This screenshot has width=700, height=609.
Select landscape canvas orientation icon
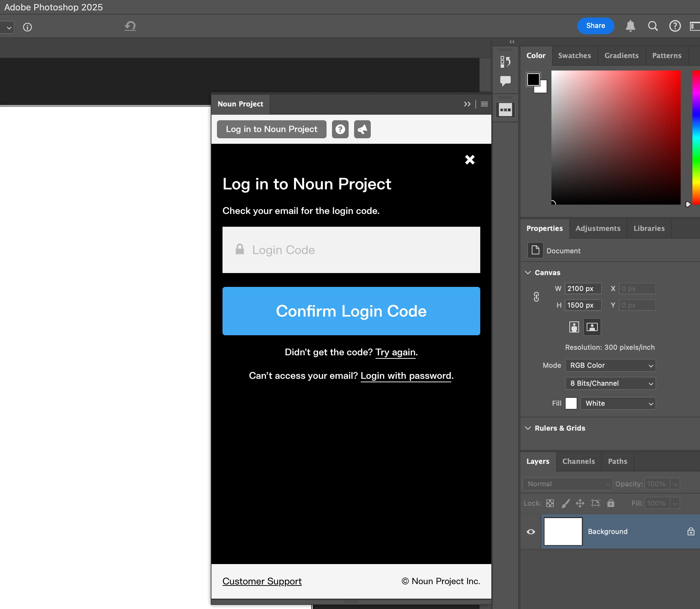(x=592, y=327)
